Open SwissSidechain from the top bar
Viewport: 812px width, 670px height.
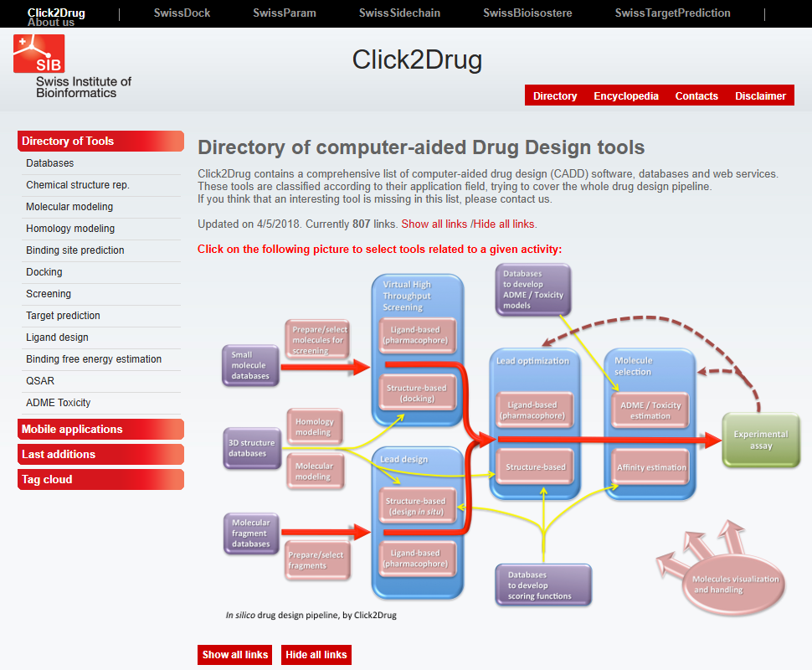(399, 13)
